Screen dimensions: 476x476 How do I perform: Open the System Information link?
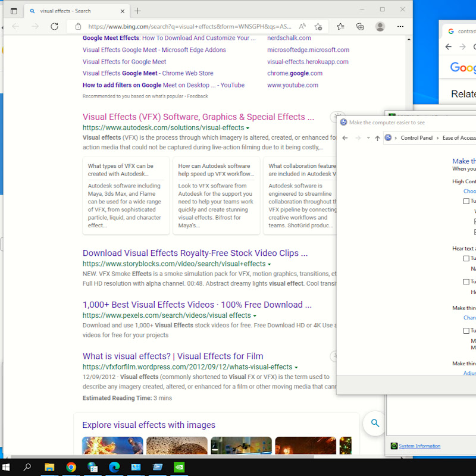pyautogui.click(x=419, y=446)
